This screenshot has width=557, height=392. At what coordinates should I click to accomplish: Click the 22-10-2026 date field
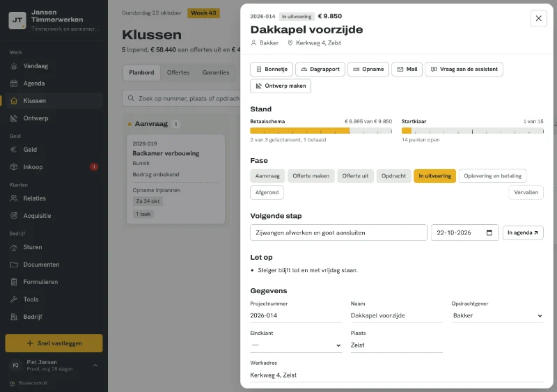(x=464, y=233)
